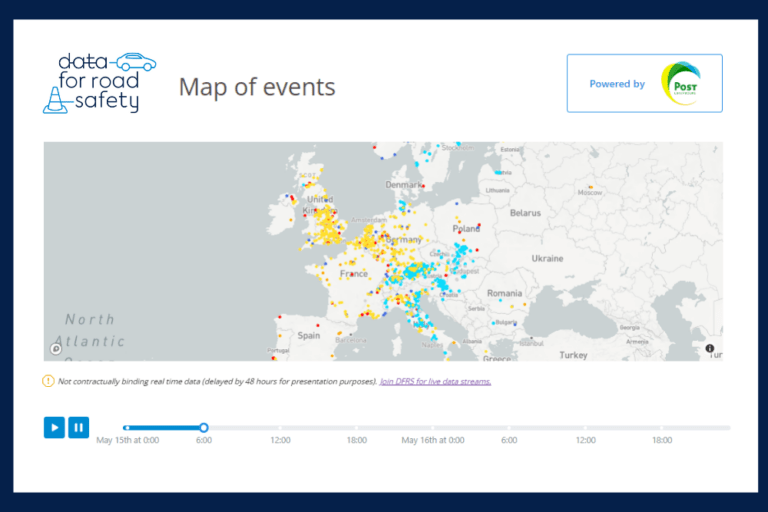This screenshot has width=768, height=512.
Task: Click the France label on the map
Action: tap(354, 273)
